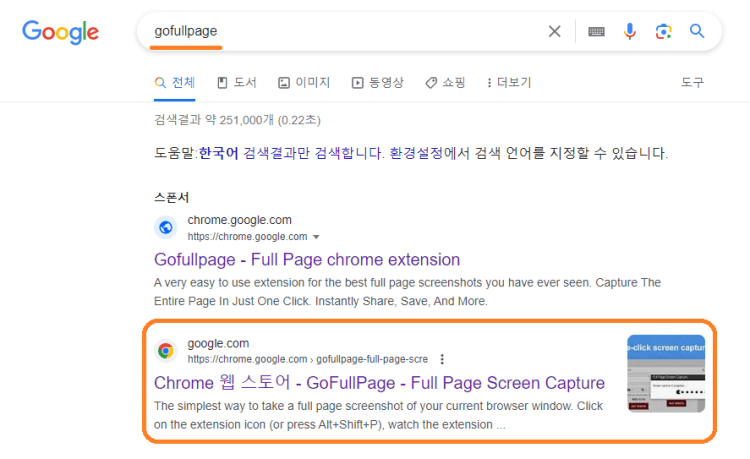Image resolution: width=750 pixels, height=459 pixels.
Task: Open Google Lens image search icon
Action: [663, 32]
